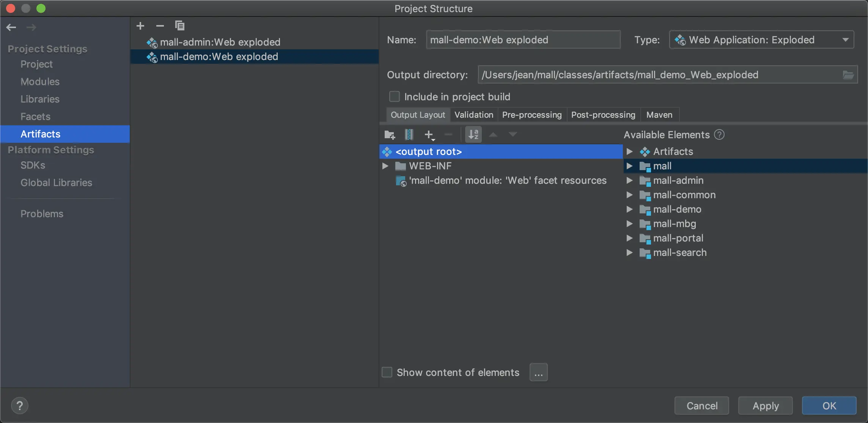Click the create archive icon
The width and height of the screenshot is (868, 423).
pyautogui.click(x=409, y=134)
